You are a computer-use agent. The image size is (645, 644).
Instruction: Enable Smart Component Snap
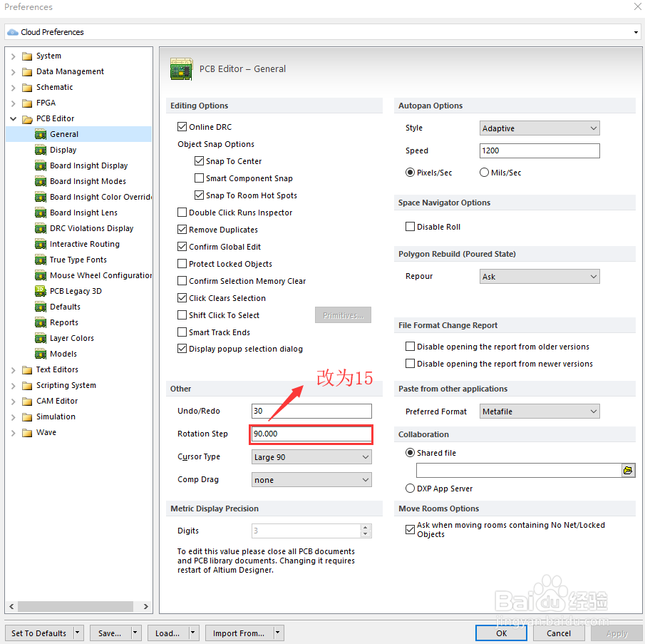[x=199, y=178]
